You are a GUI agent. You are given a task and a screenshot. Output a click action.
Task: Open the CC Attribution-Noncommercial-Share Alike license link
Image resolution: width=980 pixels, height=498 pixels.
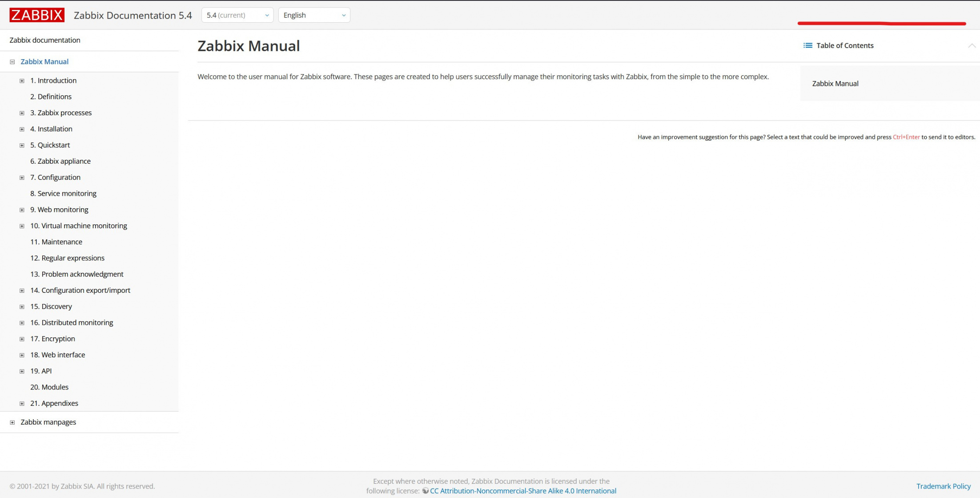point(523,491)
